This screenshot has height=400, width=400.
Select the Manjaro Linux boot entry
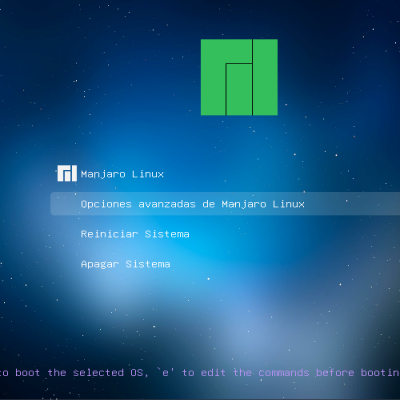122,174
